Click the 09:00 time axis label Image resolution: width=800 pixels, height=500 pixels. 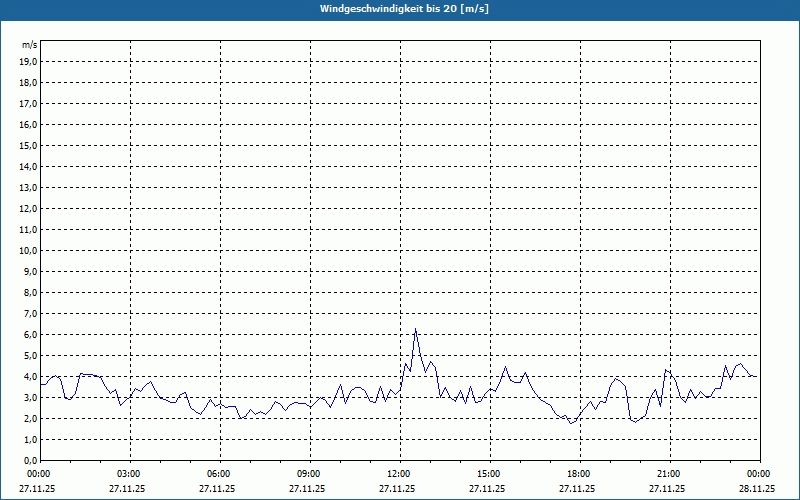(x=309, y=474)
